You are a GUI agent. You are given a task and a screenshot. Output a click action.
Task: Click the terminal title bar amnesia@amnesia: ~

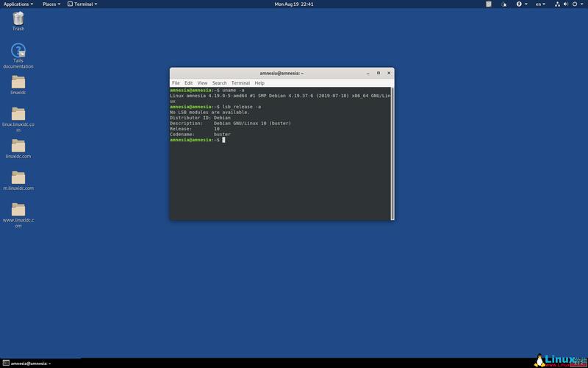point(282,73)
